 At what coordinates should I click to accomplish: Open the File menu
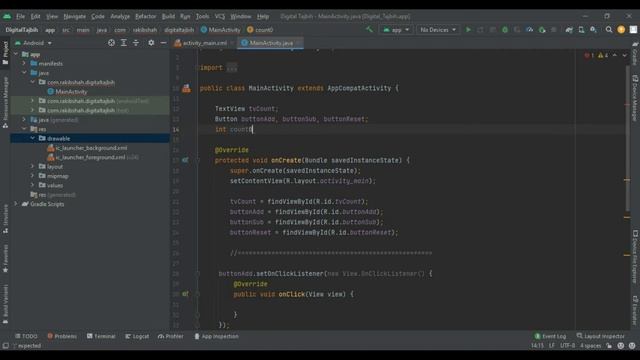click(20, 16)
